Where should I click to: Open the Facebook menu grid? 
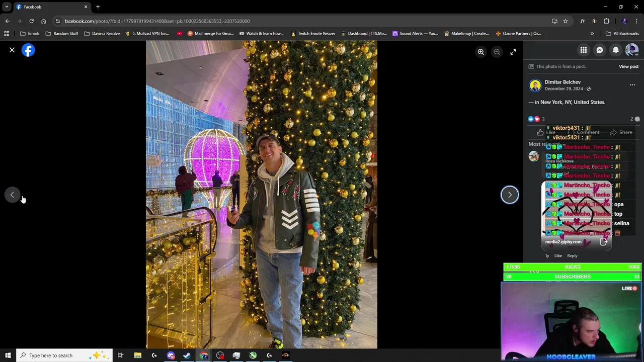584,50
